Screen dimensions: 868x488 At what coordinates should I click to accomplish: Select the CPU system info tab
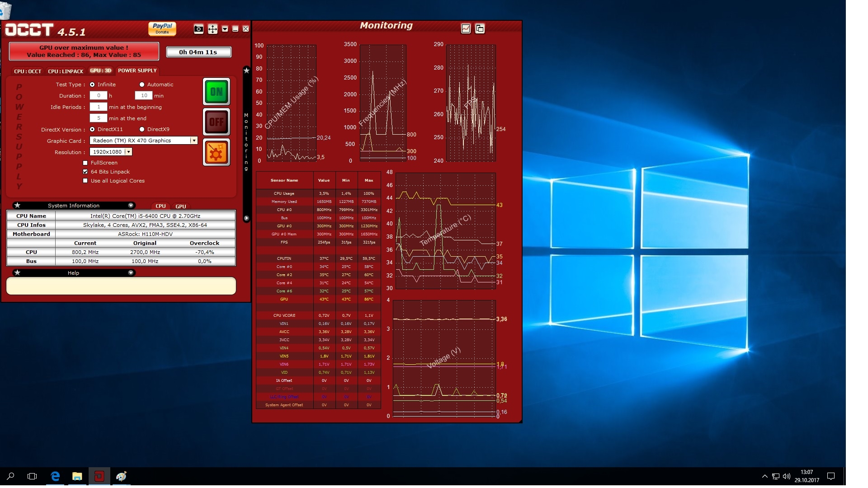pyautogui.click(x=160, y=206)
